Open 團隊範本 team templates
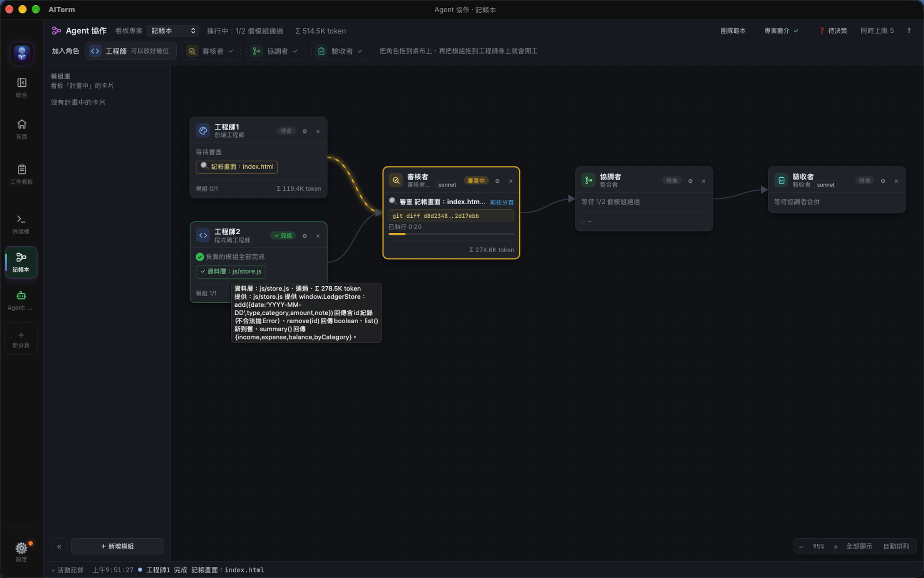The width and height of the screenshot is (924, 578). tap(733, 31)
